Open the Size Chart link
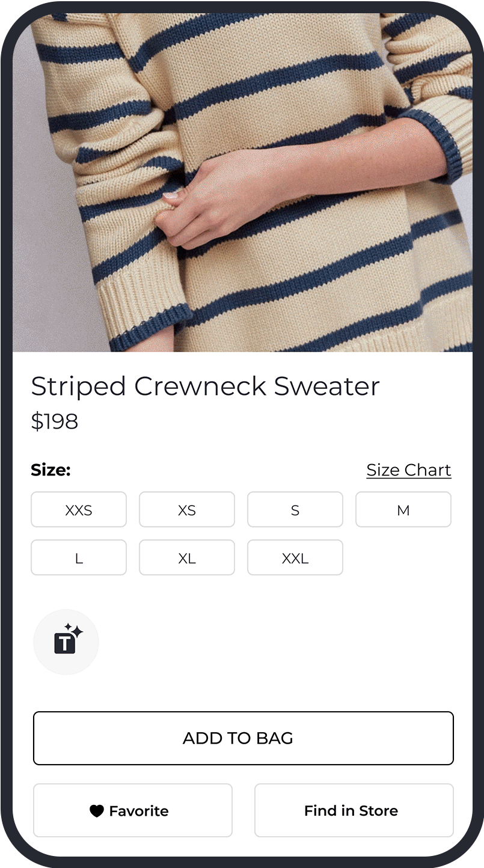 409,470
